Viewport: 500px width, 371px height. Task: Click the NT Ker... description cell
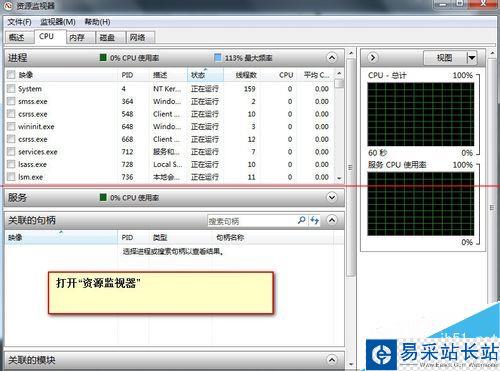[167, 89]
